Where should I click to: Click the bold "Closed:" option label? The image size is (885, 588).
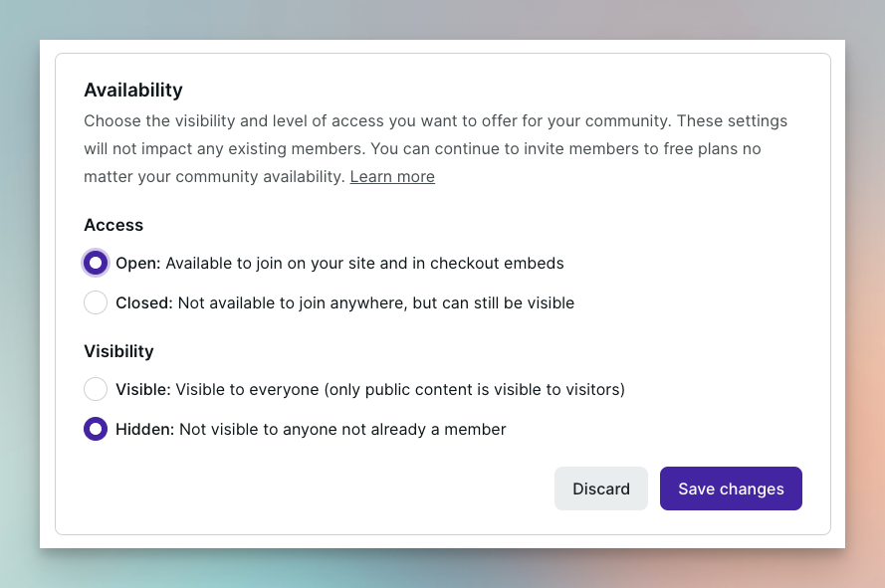click(144, 302)
